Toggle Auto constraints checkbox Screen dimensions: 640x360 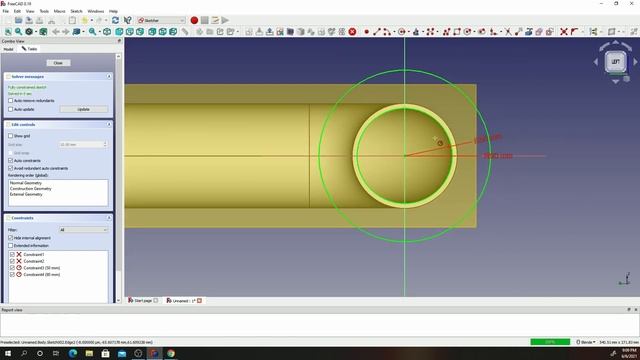[11, 161]
